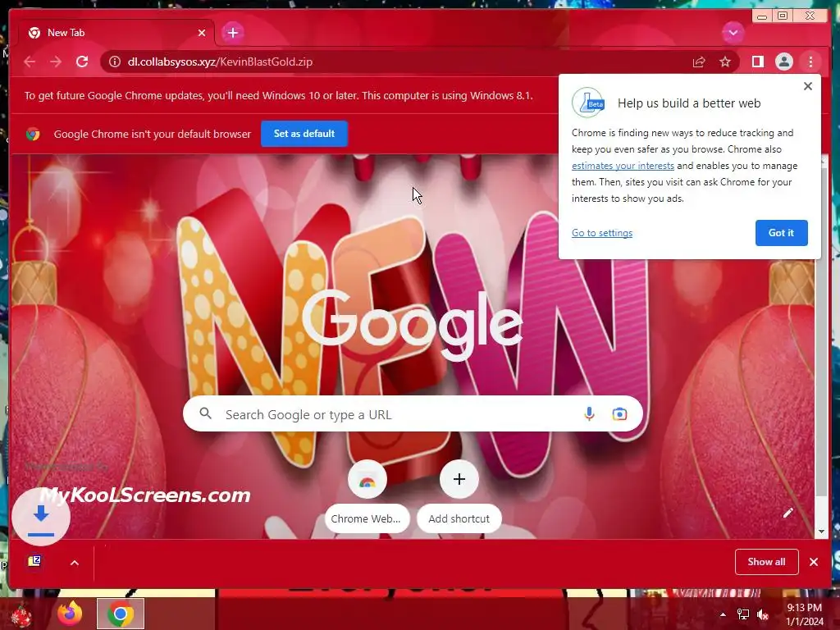Click the address bar URL field
Image resolution: width=840 pixels, height=630 pixels.
(x=396, y=62)
